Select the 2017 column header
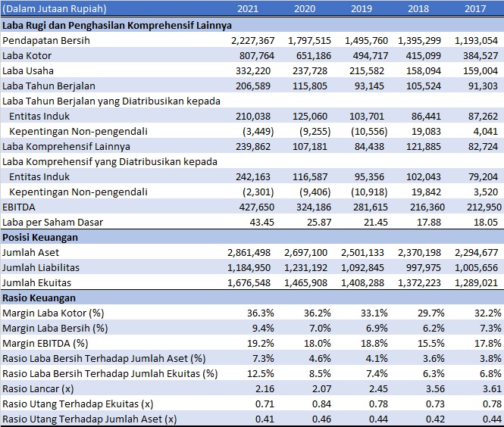 click(x=475, y=8)
